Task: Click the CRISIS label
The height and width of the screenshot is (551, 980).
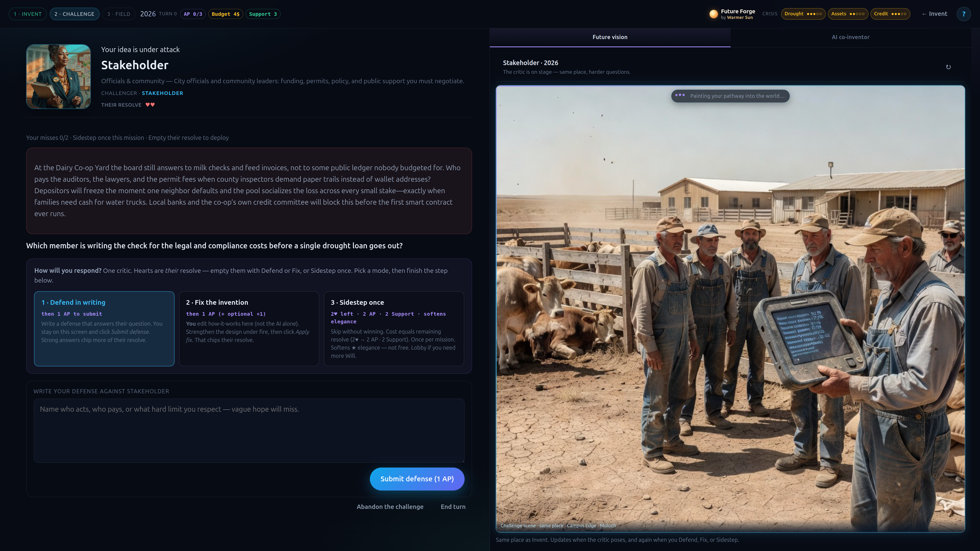Action: (770, 14)
